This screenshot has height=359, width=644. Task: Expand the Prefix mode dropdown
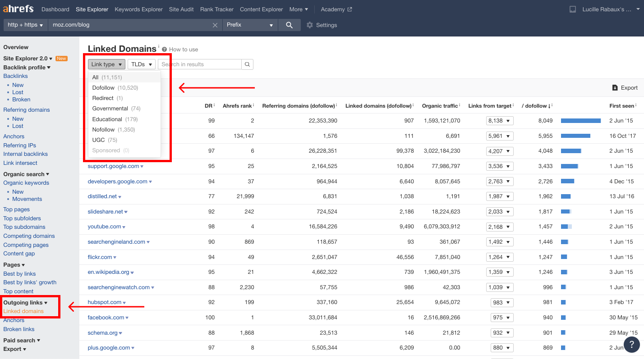click(x=250, y=25)
